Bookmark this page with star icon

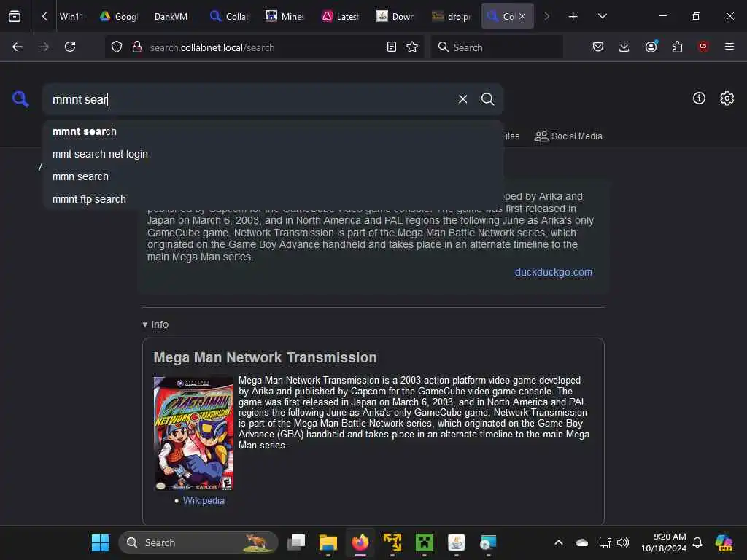412,47
